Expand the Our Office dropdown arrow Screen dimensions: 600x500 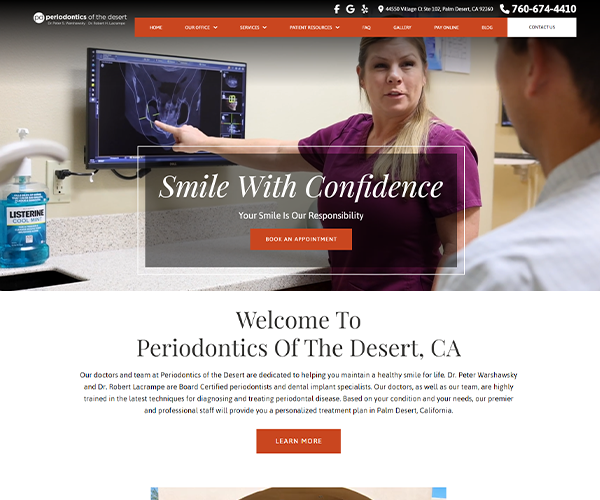pyautogui.click(x=215, y=28)
